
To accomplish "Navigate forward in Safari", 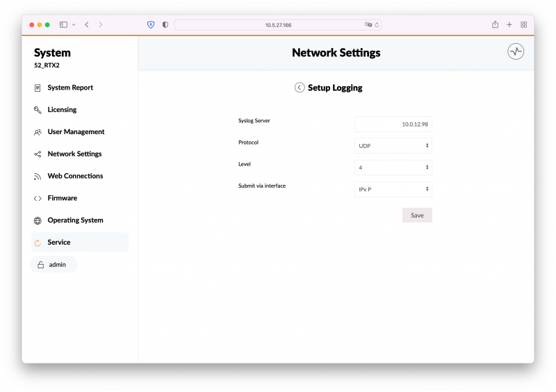I will click(100, 25).
